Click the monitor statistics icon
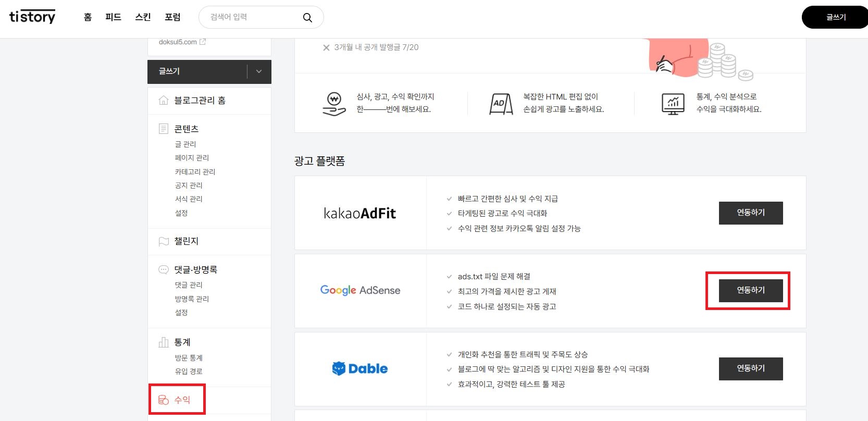The height and width of the screenshot is (421, 868). click(x=673, y=104)
